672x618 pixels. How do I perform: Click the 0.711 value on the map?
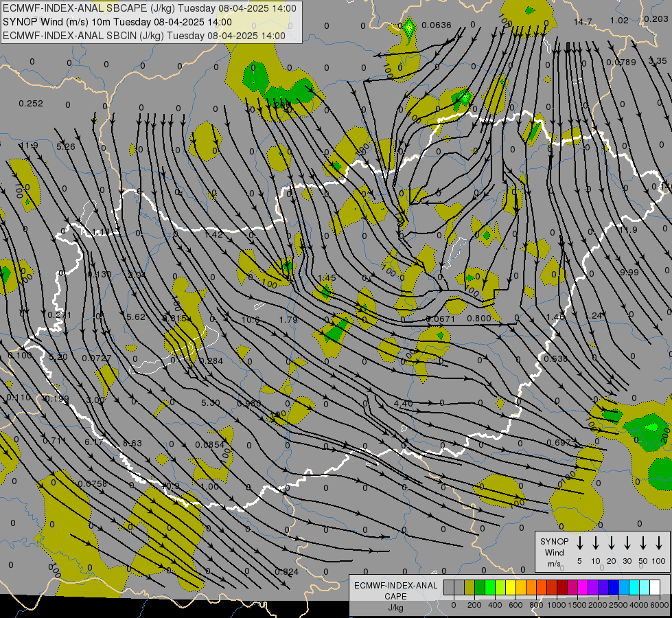pyautogui.click(x=54, y=440)
